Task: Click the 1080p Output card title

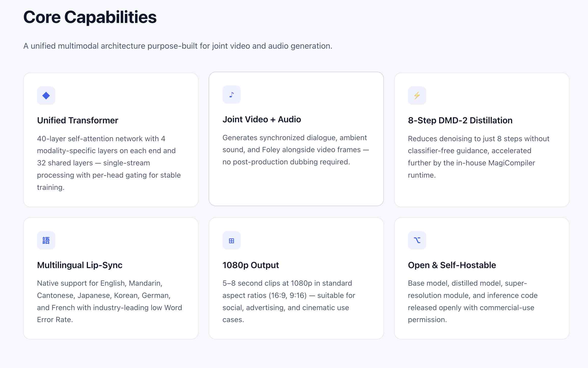Action: (250, 265)
